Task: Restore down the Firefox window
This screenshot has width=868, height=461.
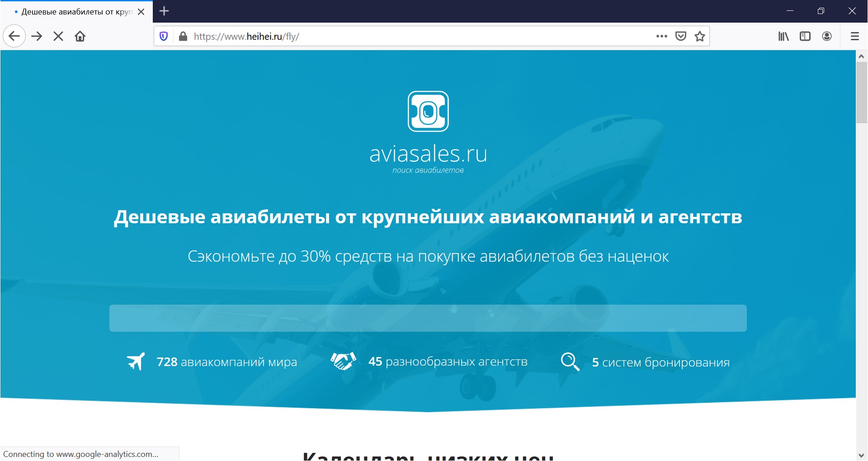Action: point(821,11)
